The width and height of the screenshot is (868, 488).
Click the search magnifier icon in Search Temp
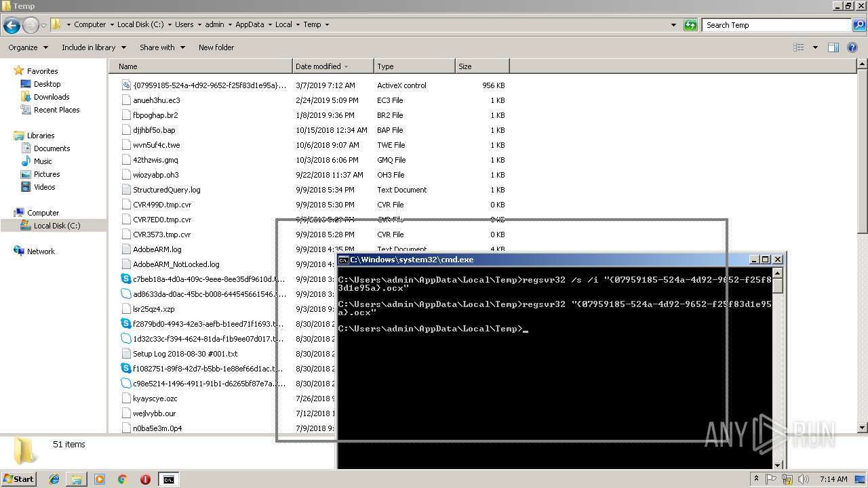coord(859,25)
